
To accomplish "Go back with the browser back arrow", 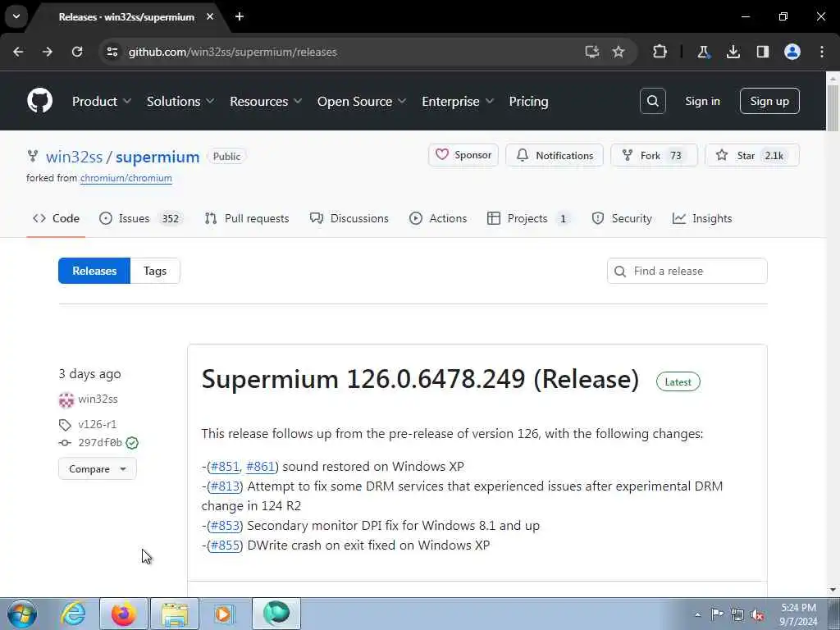I will tap(18, 52).
